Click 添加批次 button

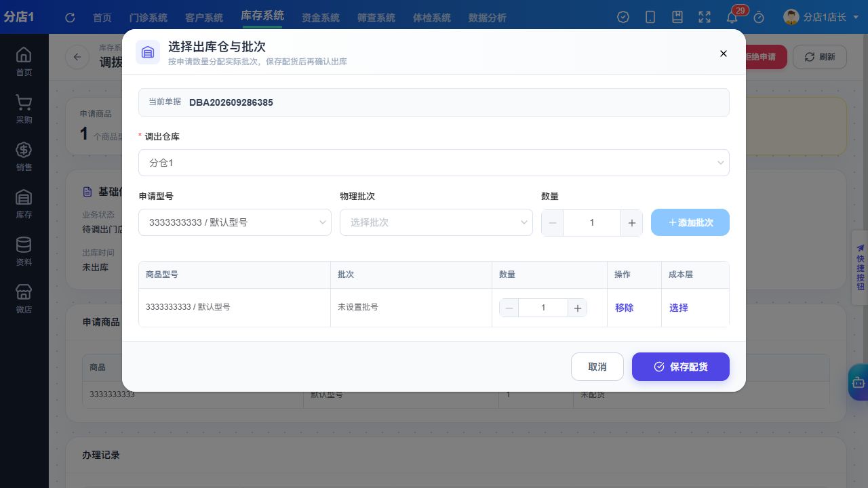point(690,222)
